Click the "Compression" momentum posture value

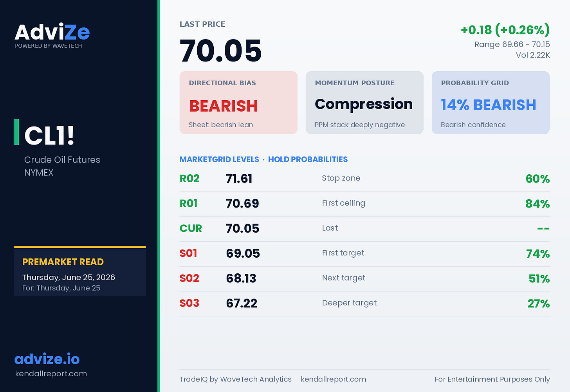point(364,104)
